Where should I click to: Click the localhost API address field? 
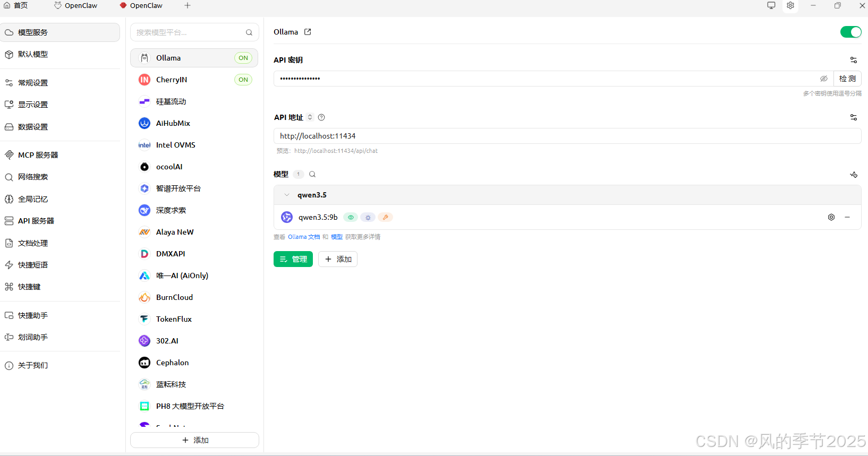[x=567, y=136]
